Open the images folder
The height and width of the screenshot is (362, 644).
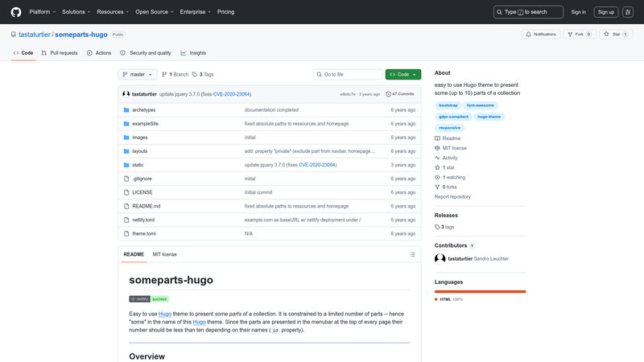click(139, 138)
